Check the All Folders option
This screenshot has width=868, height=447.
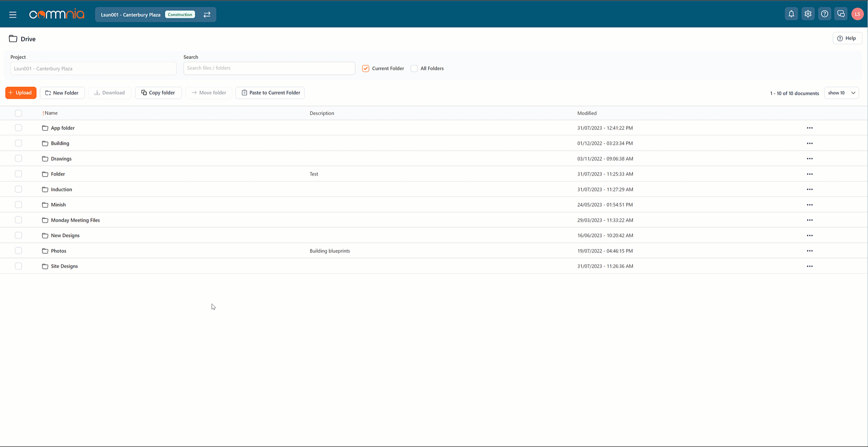click(x=414, y=68)
